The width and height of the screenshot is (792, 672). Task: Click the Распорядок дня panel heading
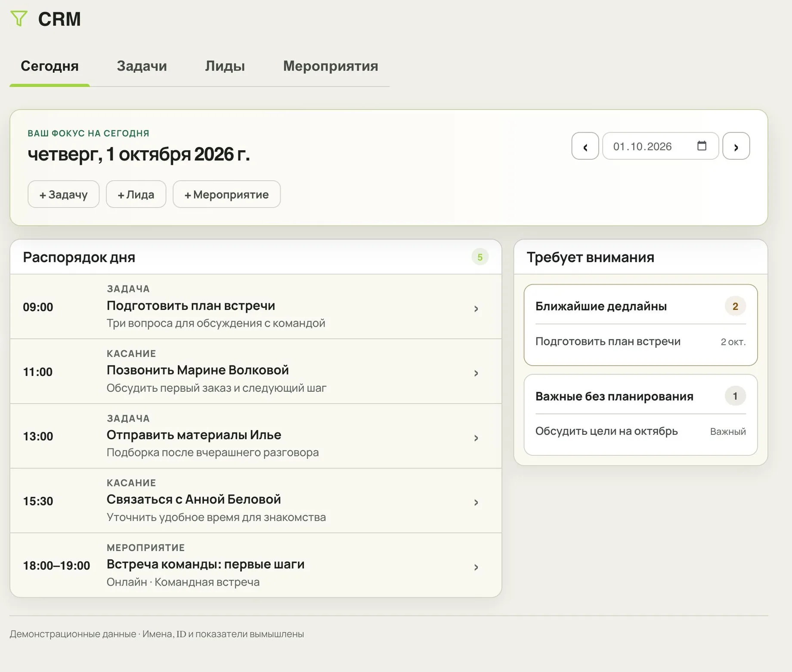pos(79,257)
